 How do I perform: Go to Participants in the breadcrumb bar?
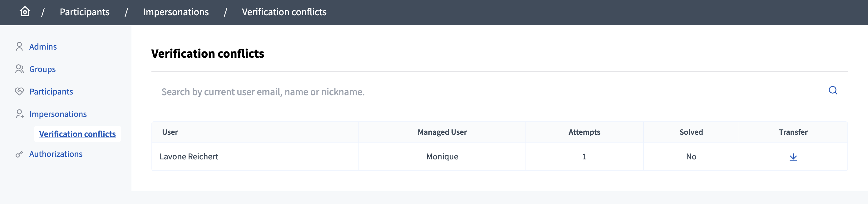click(x=85, y=12)
